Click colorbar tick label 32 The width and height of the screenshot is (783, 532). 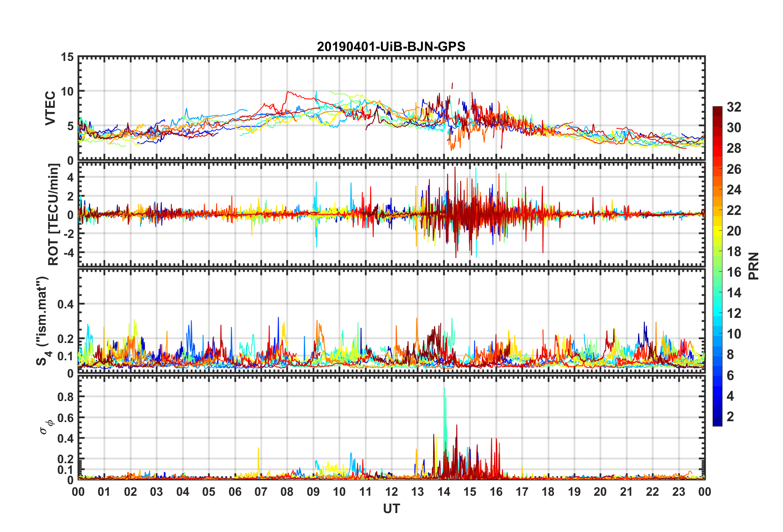point(734,107)
